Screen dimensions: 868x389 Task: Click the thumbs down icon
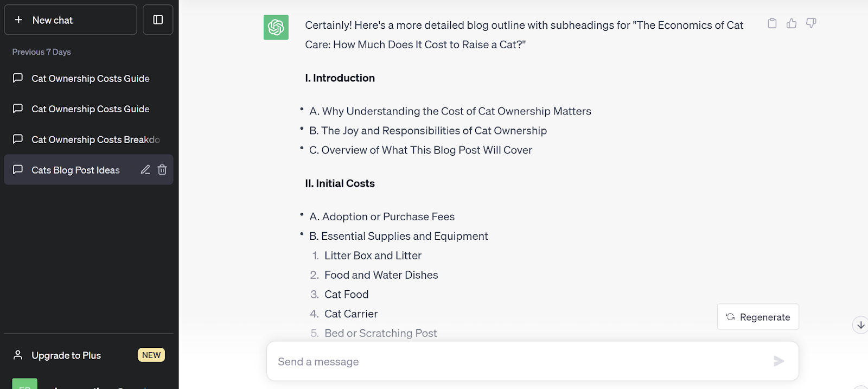(811, 23)
